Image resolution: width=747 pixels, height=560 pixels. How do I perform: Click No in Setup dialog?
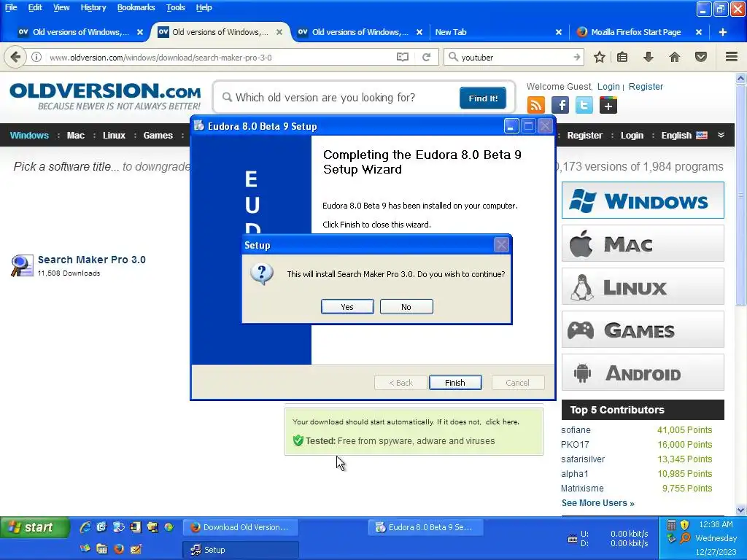(406, 307)
